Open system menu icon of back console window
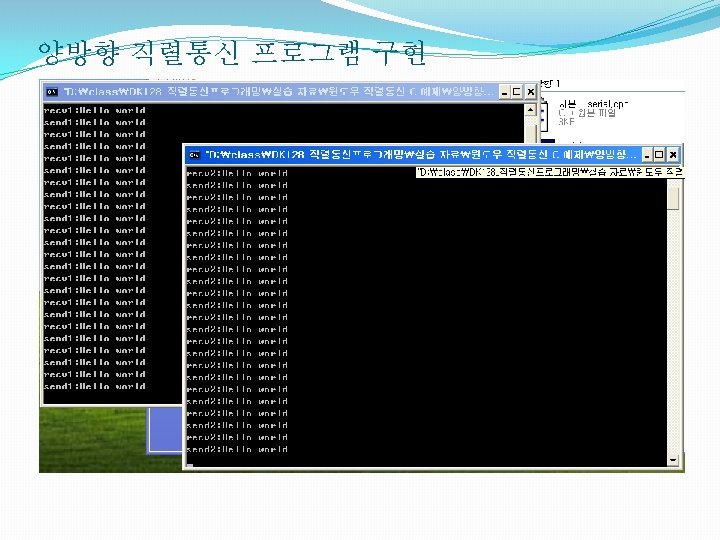 pyautogui.click(x=52, y=92)
